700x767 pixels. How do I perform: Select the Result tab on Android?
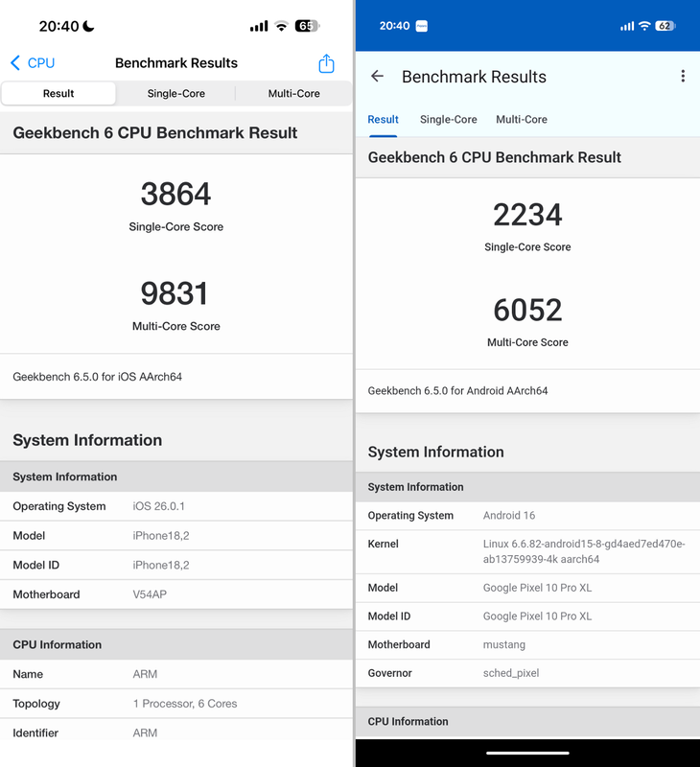point(383,119)
